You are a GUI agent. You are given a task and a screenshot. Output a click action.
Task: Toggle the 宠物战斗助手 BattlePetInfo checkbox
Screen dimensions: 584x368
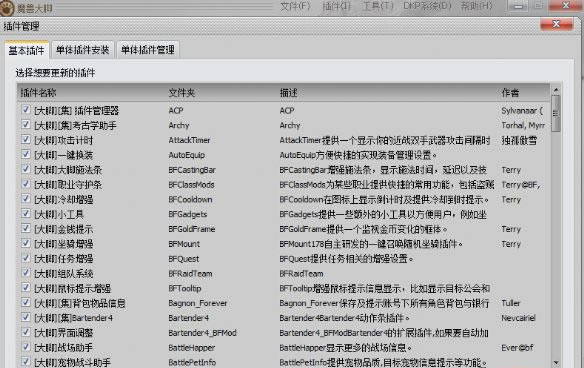tap(25, 362)
